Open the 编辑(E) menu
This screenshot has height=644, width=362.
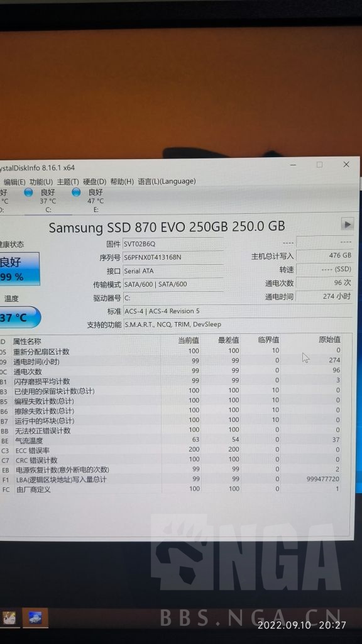[14, 181]
